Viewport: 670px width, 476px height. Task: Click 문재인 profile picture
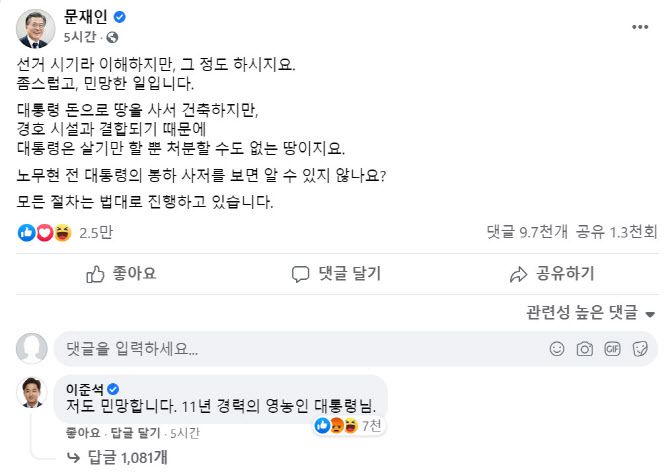pos(36,28)
